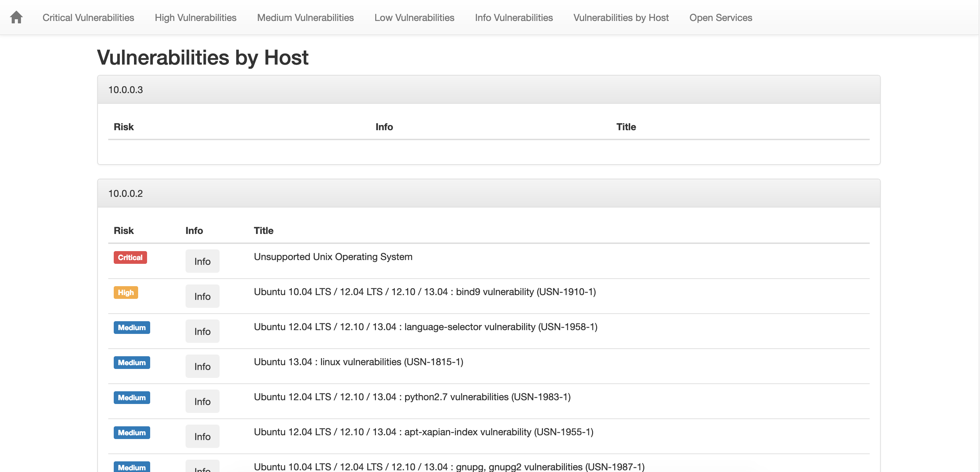Click the red Critical risk badge
The height and width of the screenshot is (472, 980).
point(130,258)
